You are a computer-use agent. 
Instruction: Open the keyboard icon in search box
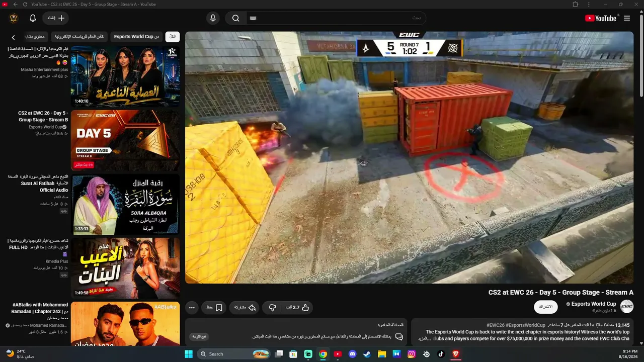253,18
